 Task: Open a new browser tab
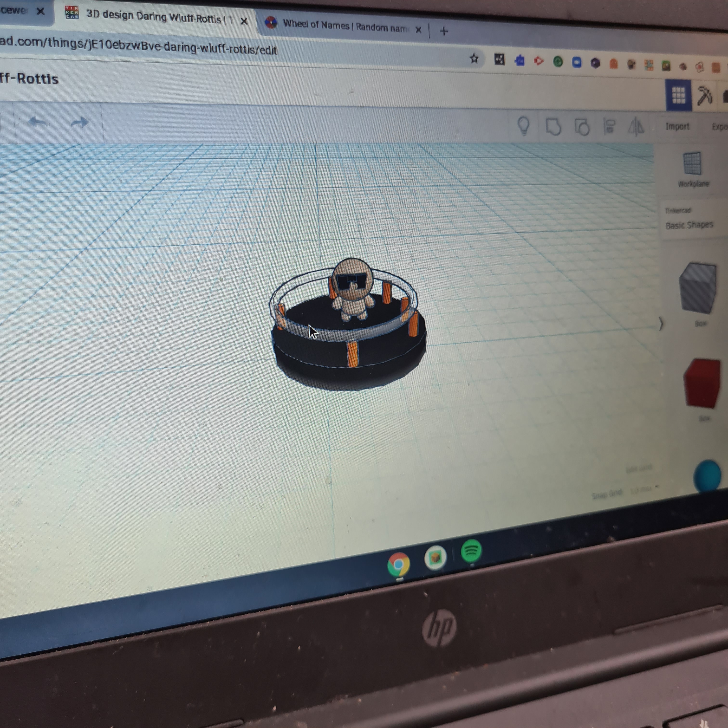(443, 31)
